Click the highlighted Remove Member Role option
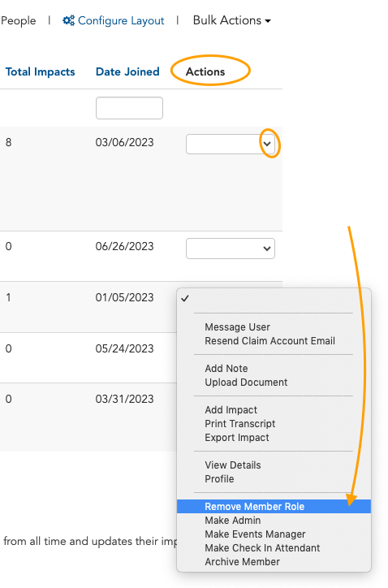This screenshot has height=588, width=388. (274, 506)
